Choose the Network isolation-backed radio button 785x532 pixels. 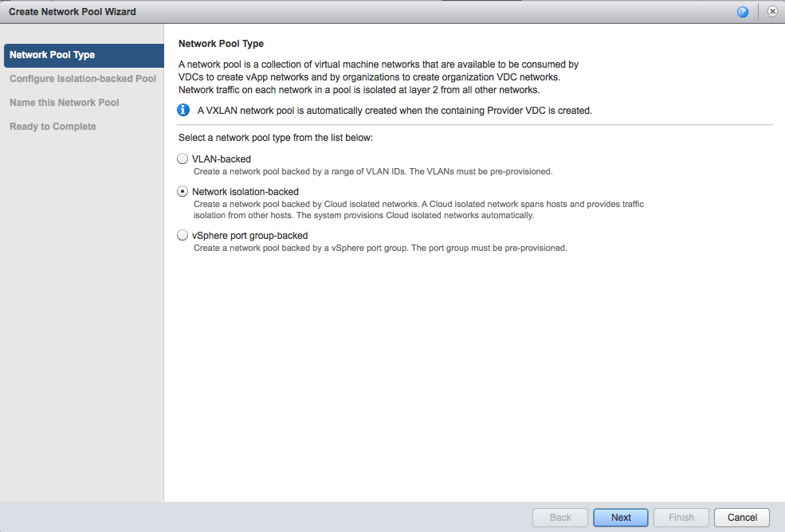pyautogui.click(x=183, y=192)
